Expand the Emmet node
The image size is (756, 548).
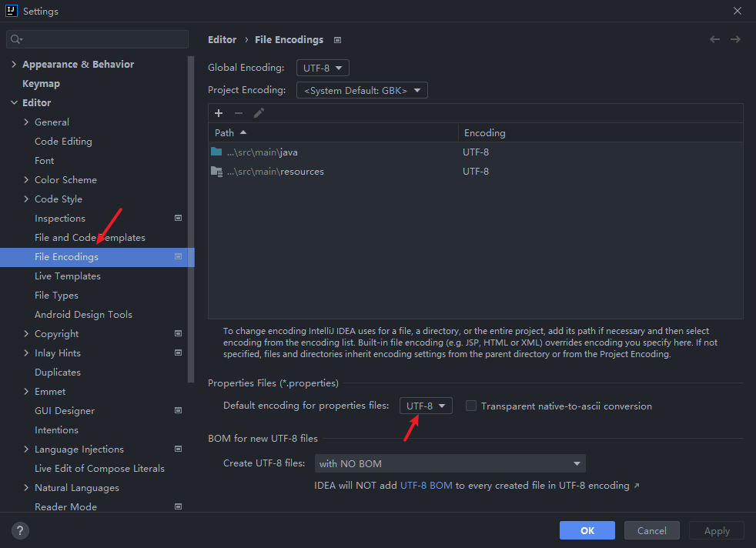point(26,391)
